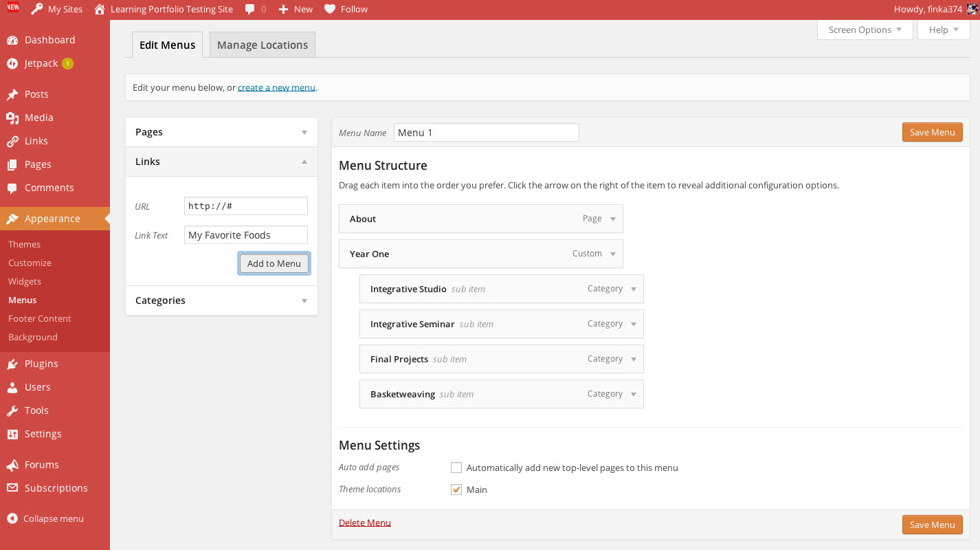Viewport: 980px width, 550px height.
Task: Click the Subscriptions envelope icon
Action: click(x=12, y=488)
